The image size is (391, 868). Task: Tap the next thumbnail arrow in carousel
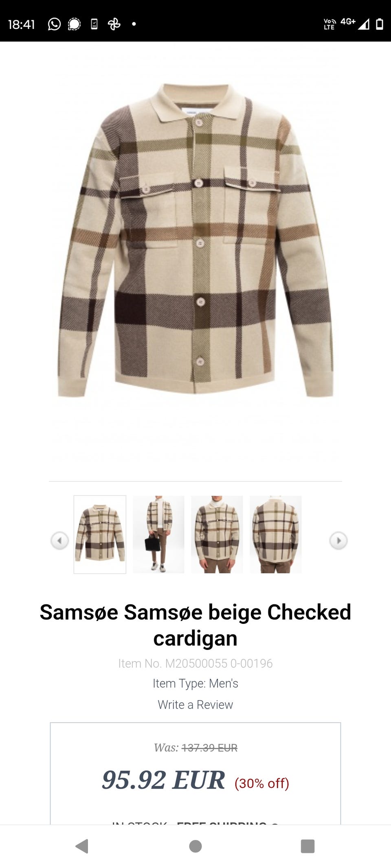338,540
